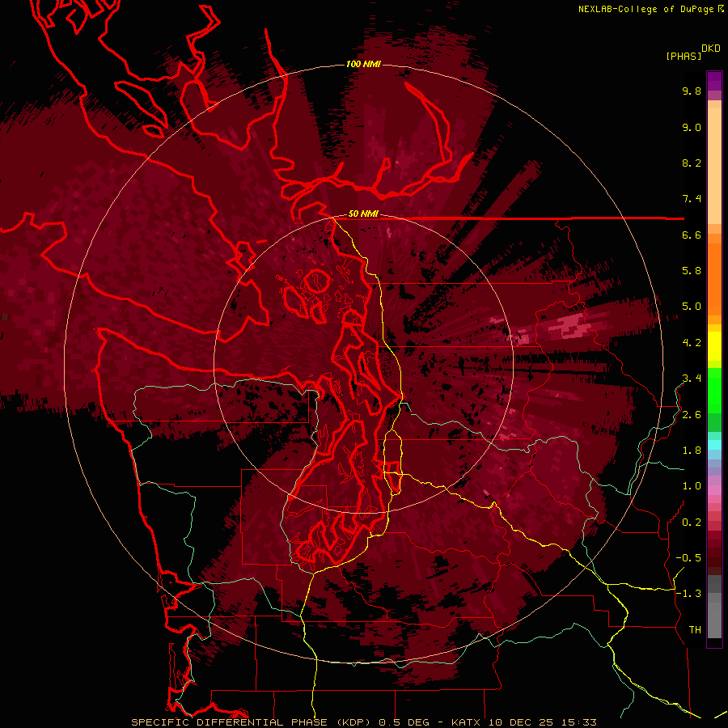The height and width of the screenshot is (728, 728).
Task: Click the 15:33 timestamp
Action: point(578,722)
